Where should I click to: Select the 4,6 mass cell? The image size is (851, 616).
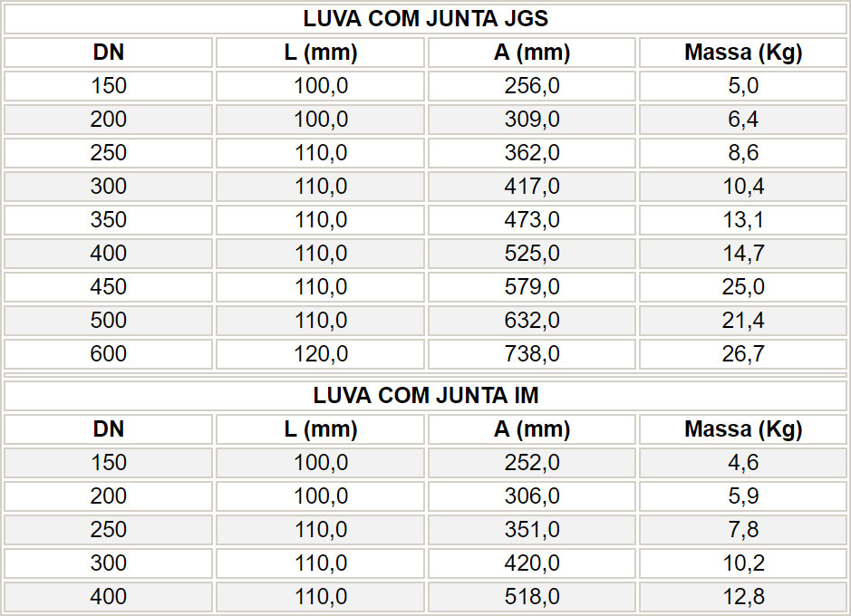(743, 463)
